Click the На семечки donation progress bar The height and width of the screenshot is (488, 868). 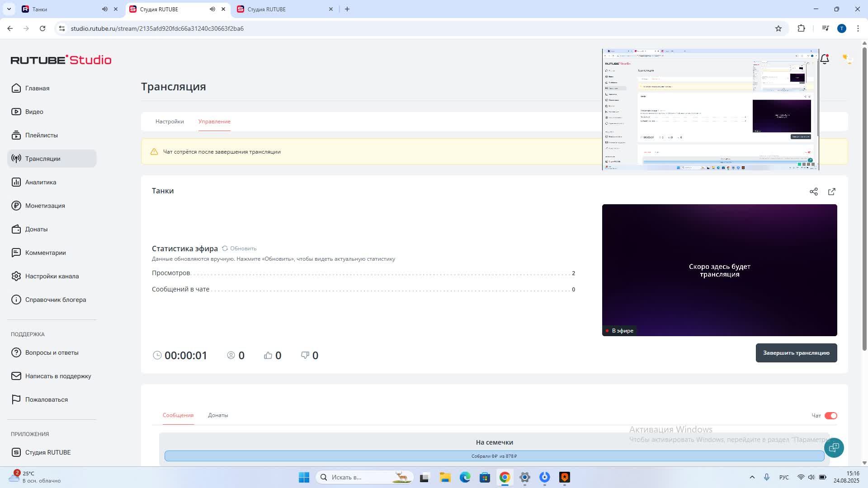(x=494, y=456)
